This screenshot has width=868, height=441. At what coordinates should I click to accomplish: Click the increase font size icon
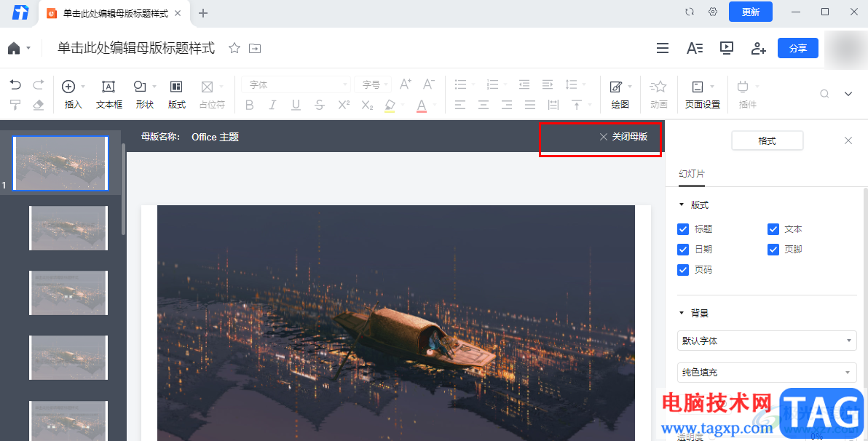pyautogui.click(x=405, y=84)
